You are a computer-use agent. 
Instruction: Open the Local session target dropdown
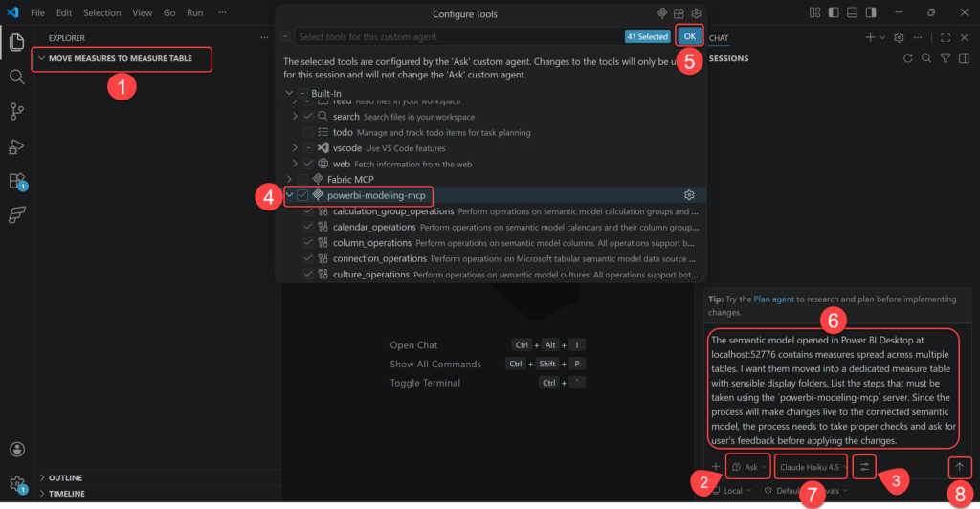tap(732, 491)
